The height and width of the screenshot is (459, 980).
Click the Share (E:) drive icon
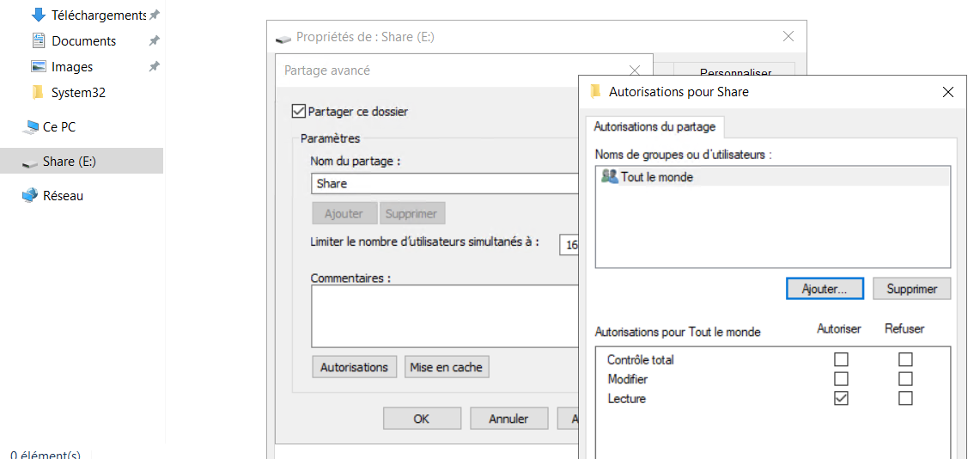coord(31,162)
